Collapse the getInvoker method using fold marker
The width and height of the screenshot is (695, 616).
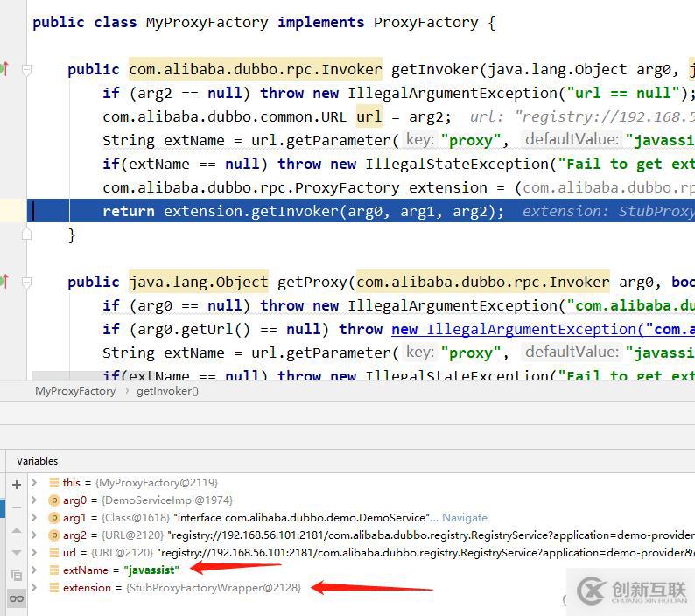[27, 69]
